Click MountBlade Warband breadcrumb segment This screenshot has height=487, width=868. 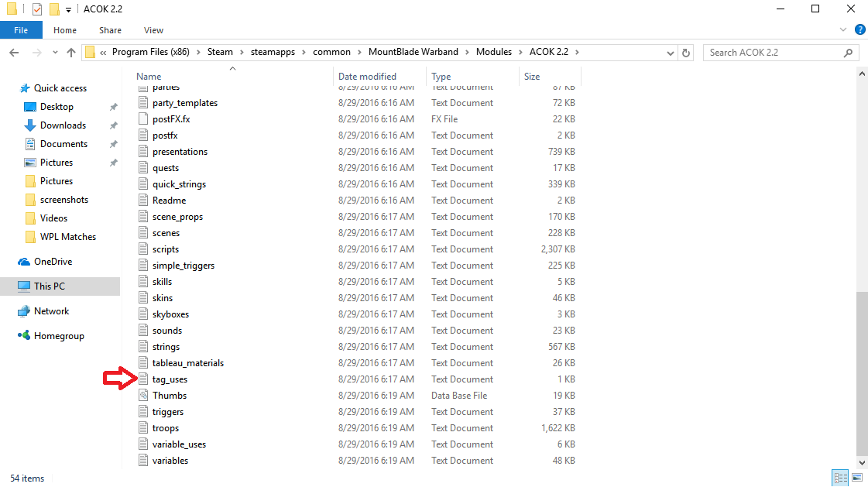413,52
